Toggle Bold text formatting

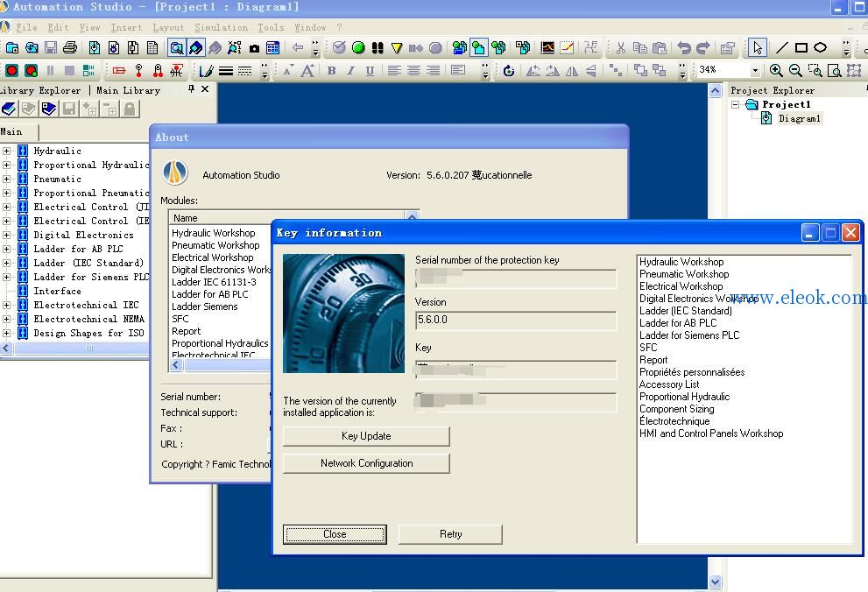(x=332, y=71)
